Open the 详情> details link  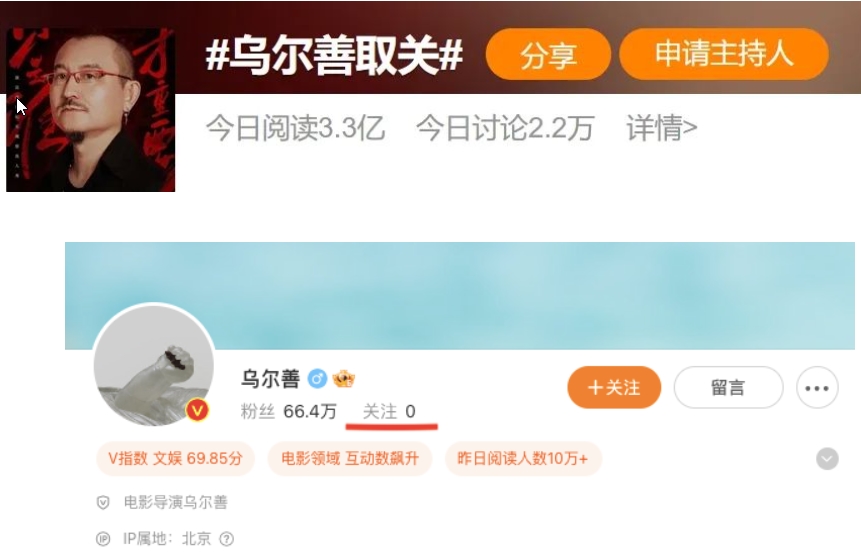click(662, 128)
